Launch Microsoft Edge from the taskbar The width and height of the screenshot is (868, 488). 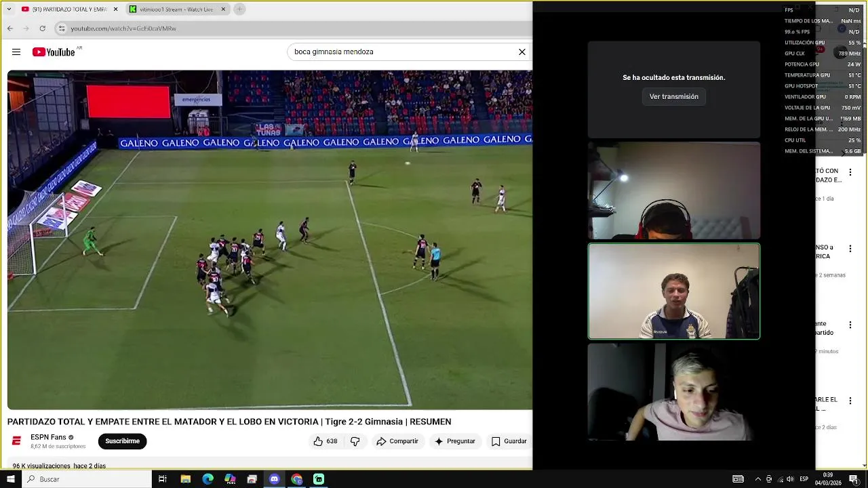tap(208, 479)
